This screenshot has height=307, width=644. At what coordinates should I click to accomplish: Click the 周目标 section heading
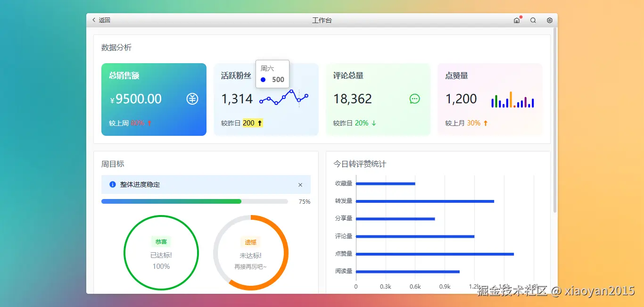pos(113,164)
